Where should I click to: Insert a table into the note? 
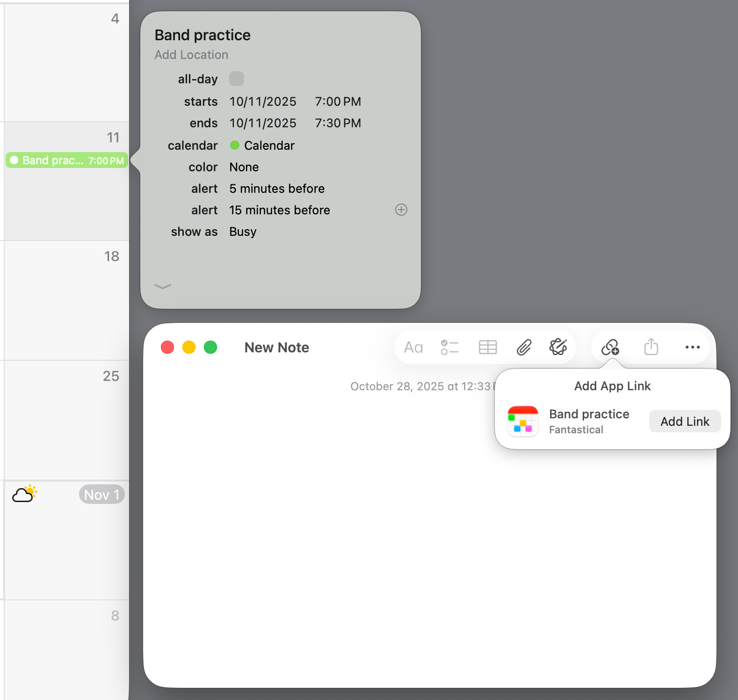pos(488,347)
